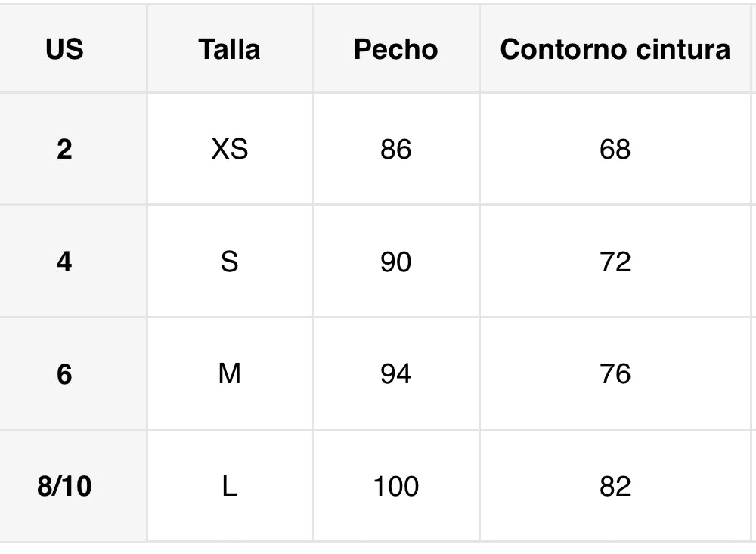Click the Pecho column header
This screenshot has height=554, width=756.
coord(395,49)
